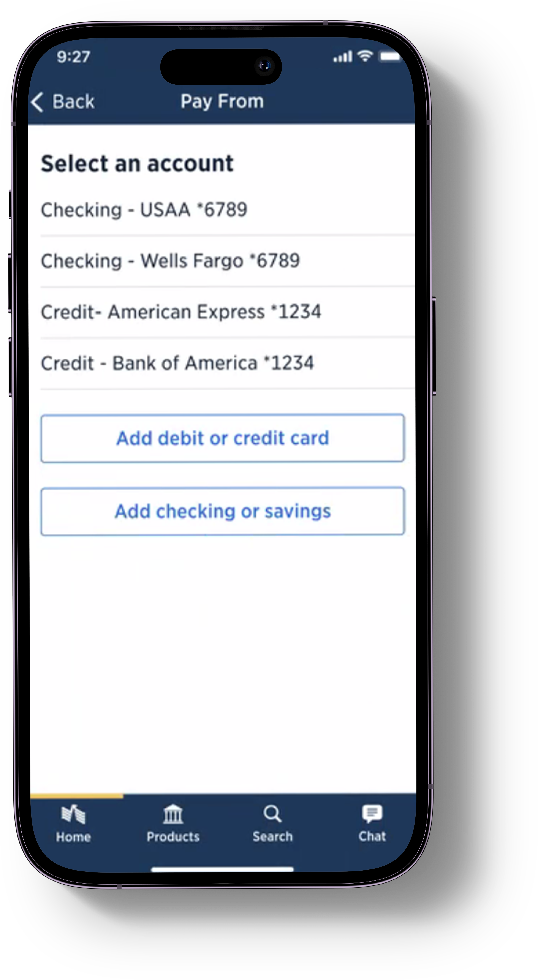This screenshot has width=538, height=980.
Task: Select Checking - USAA *6789 account
Action: pyautogui.click(x=228, y=210)
